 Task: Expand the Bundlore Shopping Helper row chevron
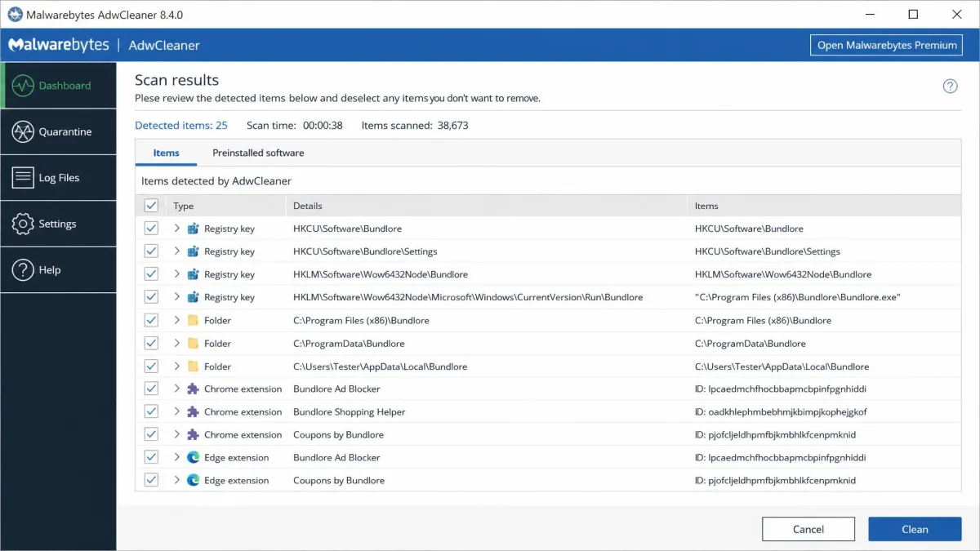click(177, 411)
